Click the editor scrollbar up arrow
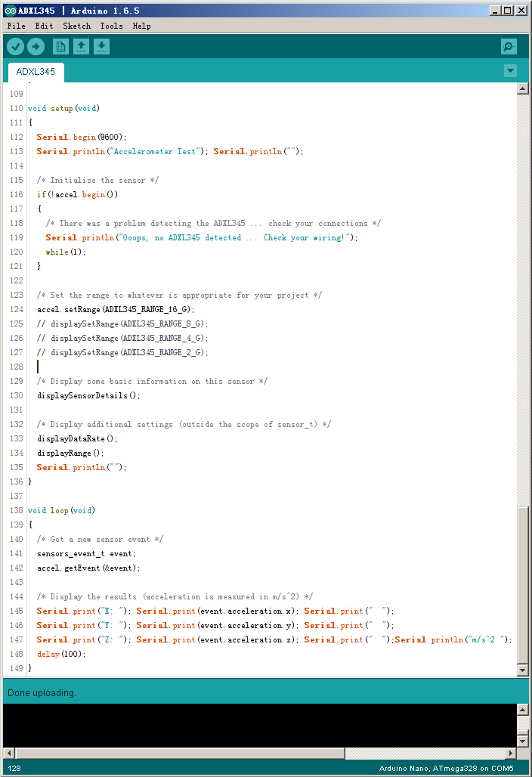This screenshot has height=777, width=532. click(x=522, y=89)
